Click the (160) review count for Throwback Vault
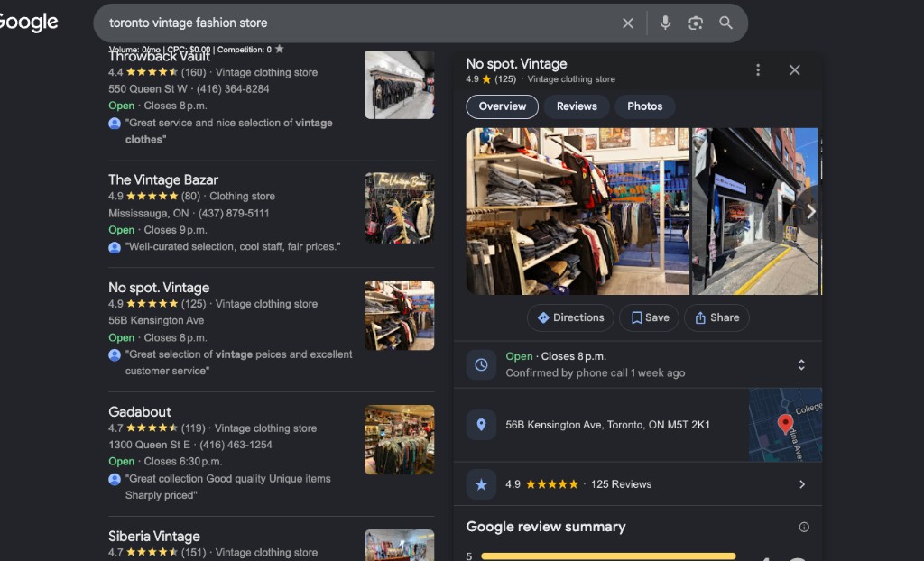This screenshot has height=561, width=924. pyautogui.click(x=193, y=72)
